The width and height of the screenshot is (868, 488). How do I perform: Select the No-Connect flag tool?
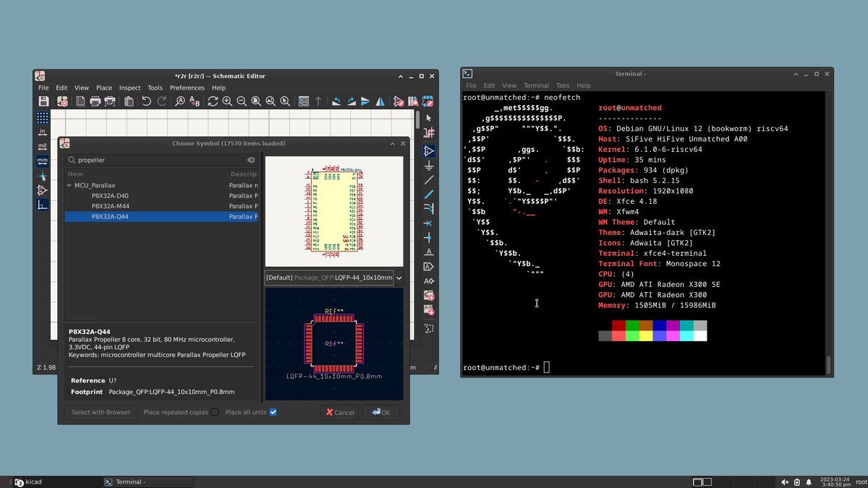[429, 223]
